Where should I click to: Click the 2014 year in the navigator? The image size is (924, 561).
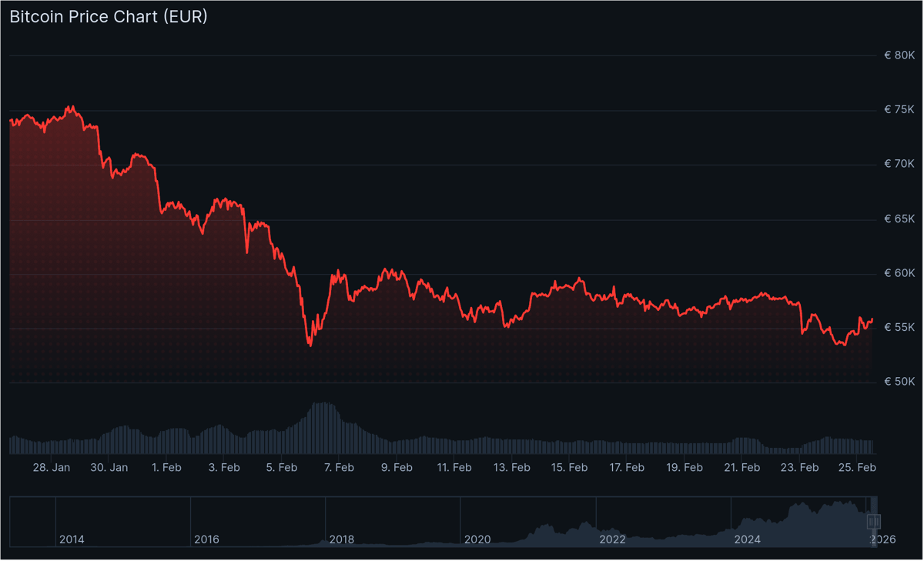click(72, 539)
